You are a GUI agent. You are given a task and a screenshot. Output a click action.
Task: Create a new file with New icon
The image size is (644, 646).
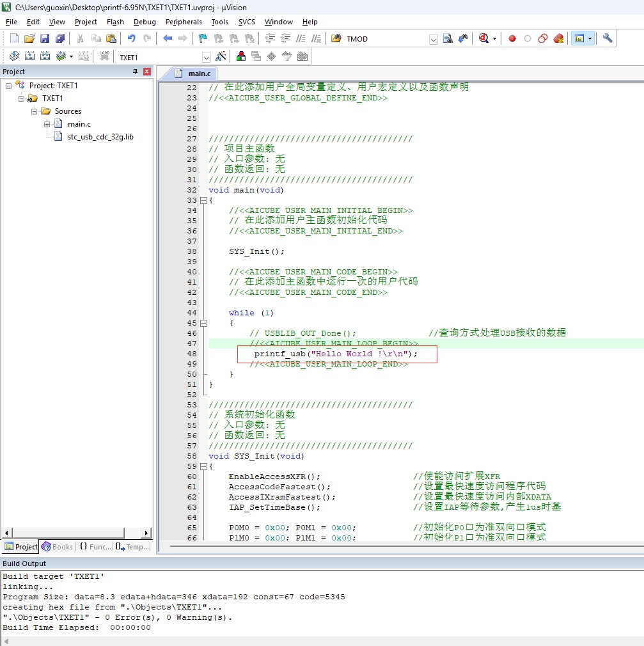click(x=14, y=39)
